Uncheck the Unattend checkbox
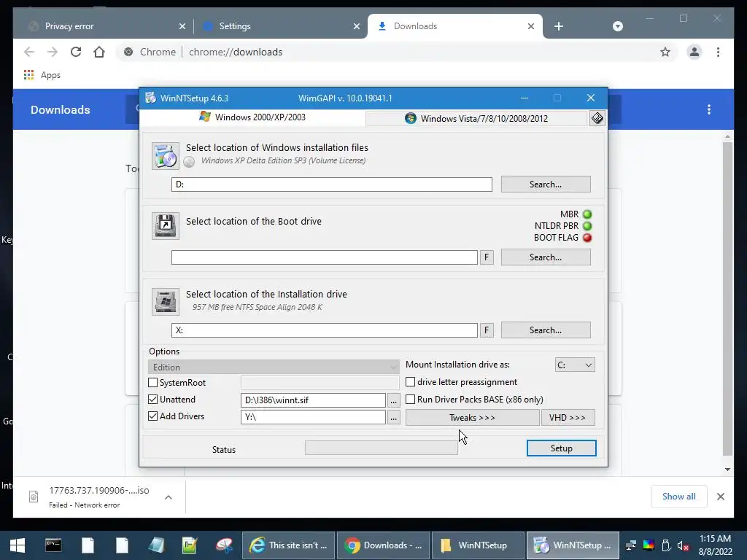 pos(153,399)
